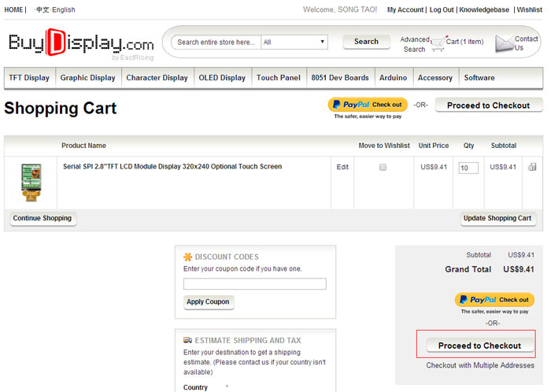The width and height of the screenshot is (551, 392).
Task: Open the Cart (1 item) link
Action: 464,42
